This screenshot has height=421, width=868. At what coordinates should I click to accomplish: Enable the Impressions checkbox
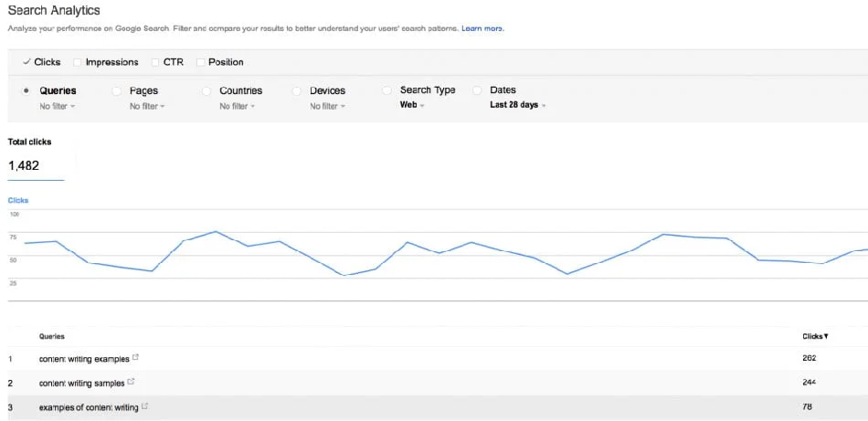(x=78, y=62)
